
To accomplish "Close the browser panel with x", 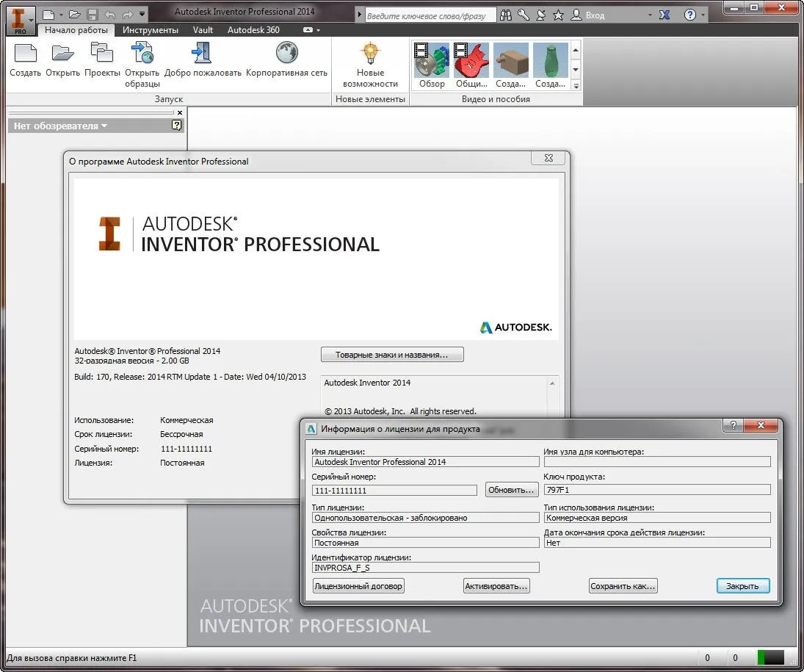I will tap(179, 112).
